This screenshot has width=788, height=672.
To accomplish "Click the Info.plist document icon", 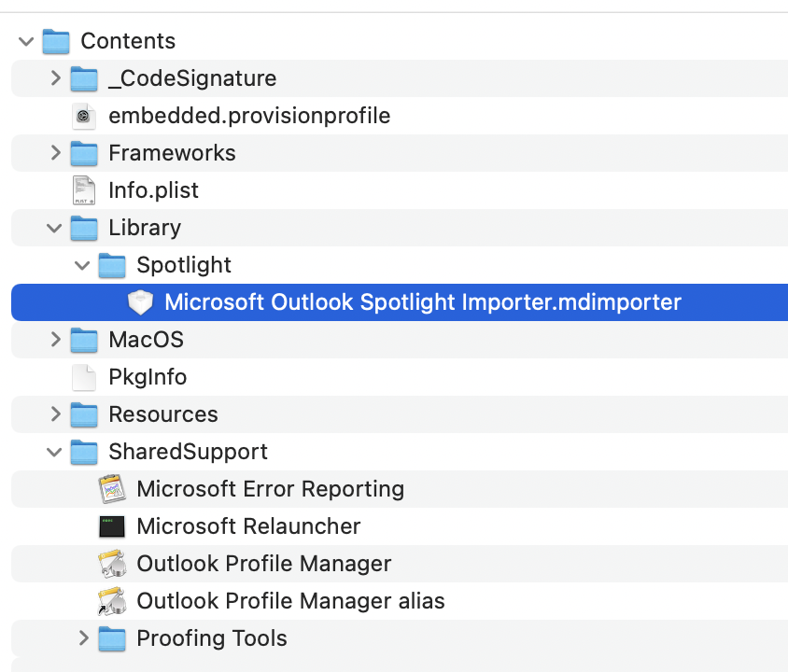I will (x=84, y=190).
